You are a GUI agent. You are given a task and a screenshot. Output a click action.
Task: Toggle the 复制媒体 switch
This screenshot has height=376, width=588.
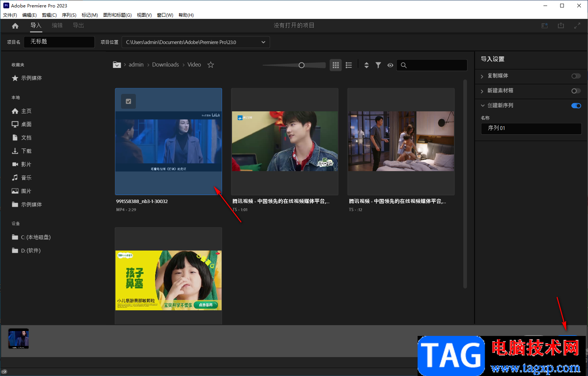tap(576, 76)
